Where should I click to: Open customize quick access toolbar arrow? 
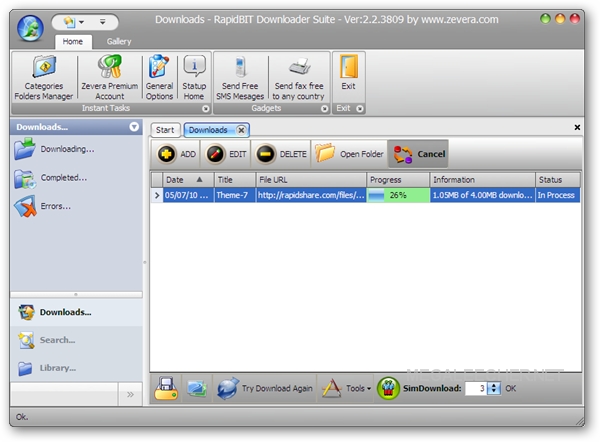point(103,22)
